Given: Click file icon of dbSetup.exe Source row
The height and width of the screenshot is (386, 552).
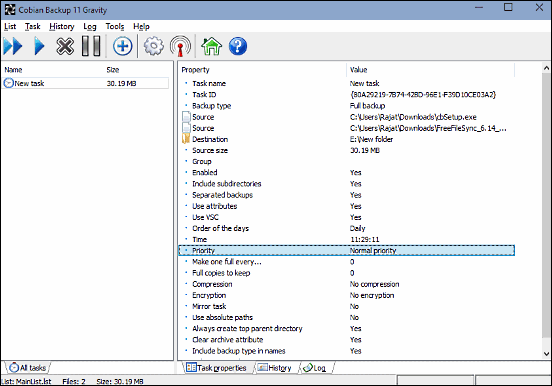Looking at the screenshot, I should (x=186, y=117).
